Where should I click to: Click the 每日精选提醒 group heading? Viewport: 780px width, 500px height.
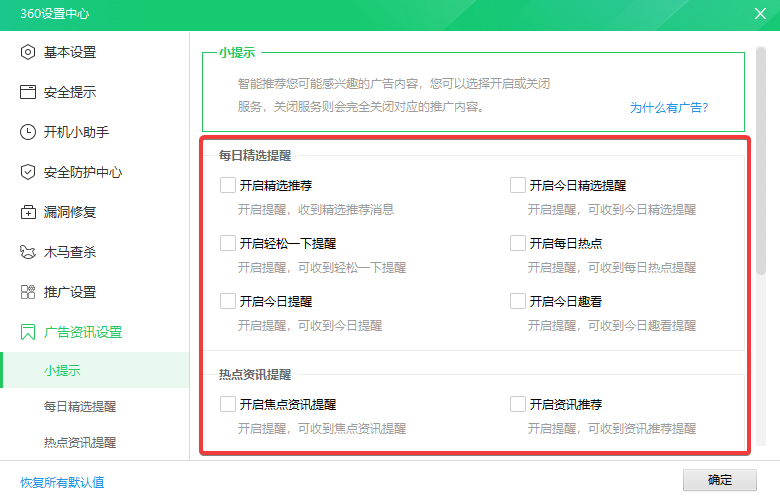[255, 156]
